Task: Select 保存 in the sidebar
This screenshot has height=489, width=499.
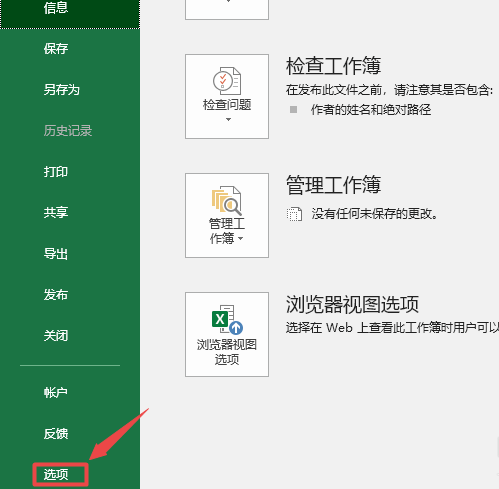Action: tap(56, 49)
